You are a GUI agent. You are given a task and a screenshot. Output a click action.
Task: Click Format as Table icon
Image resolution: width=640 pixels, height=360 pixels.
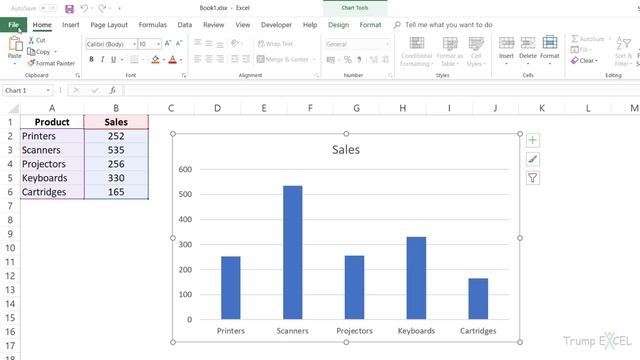[x=450, y=43]
